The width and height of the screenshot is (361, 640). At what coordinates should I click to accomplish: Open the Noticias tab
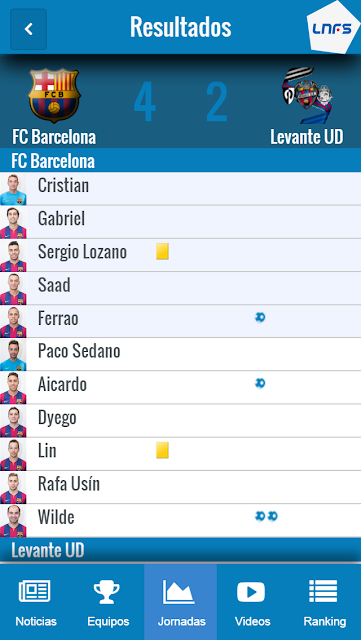(x=36, y=602)
